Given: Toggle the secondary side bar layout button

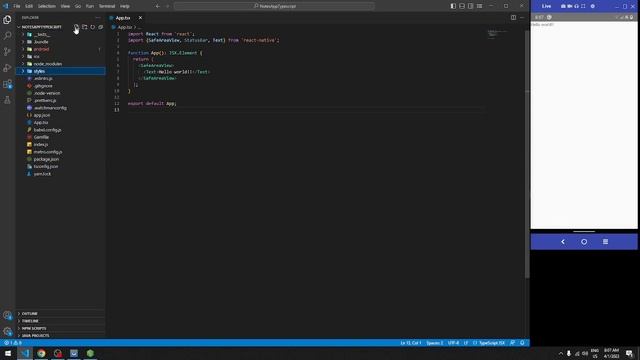Looking at the screenshot, I should coord(471,6).
